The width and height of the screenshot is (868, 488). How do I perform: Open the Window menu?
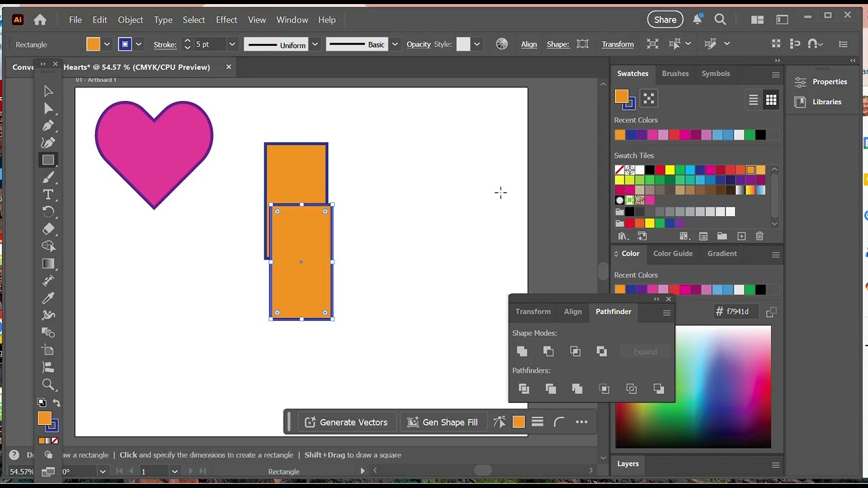[292, 20]
